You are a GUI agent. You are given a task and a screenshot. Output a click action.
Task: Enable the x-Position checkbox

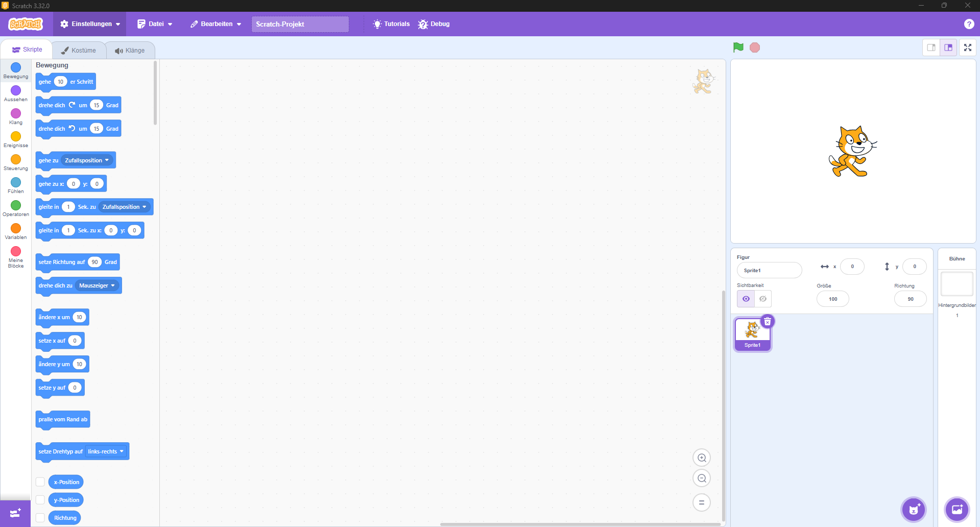click(40, 482)
